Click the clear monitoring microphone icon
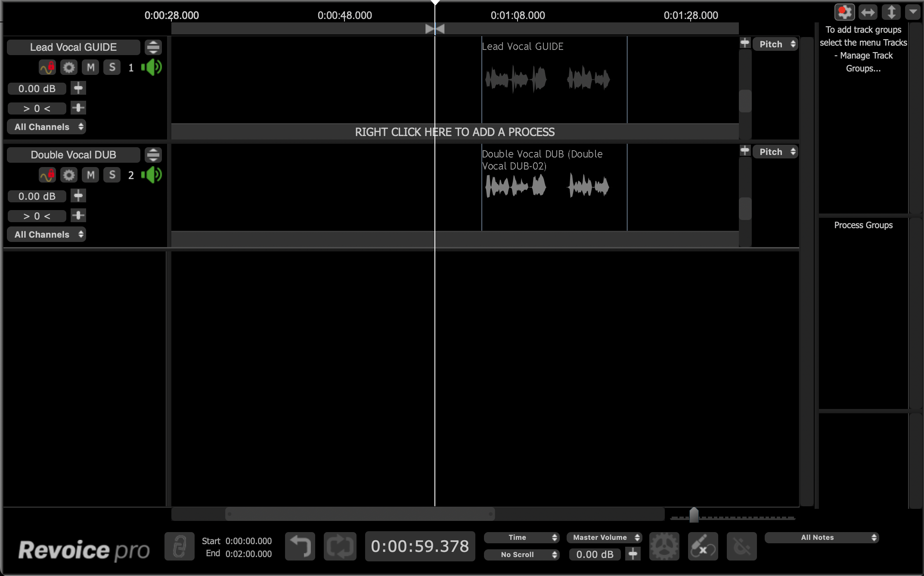Image resolution: width=924 pixels, height=576 pixels. (703, 546)
